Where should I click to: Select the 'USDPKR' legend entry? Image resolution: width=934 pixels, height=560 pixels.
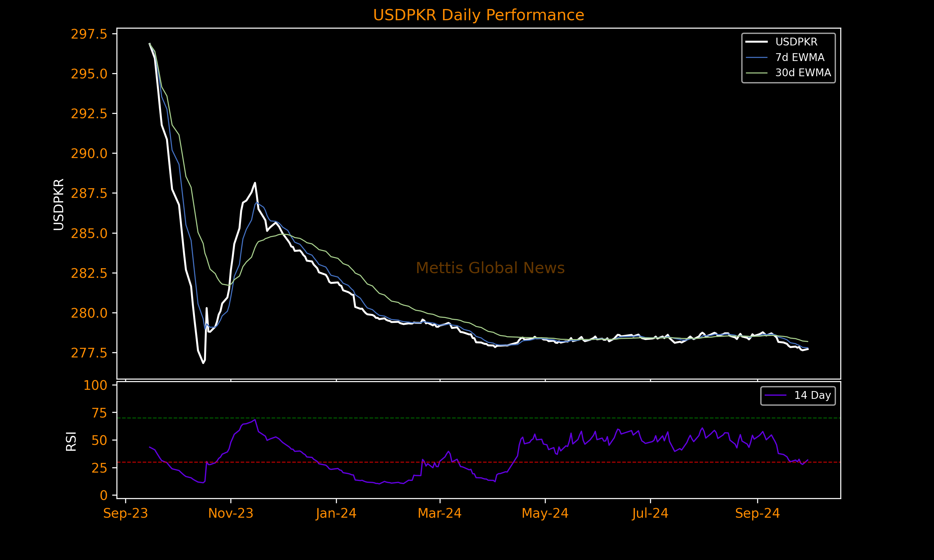(788, 41)
